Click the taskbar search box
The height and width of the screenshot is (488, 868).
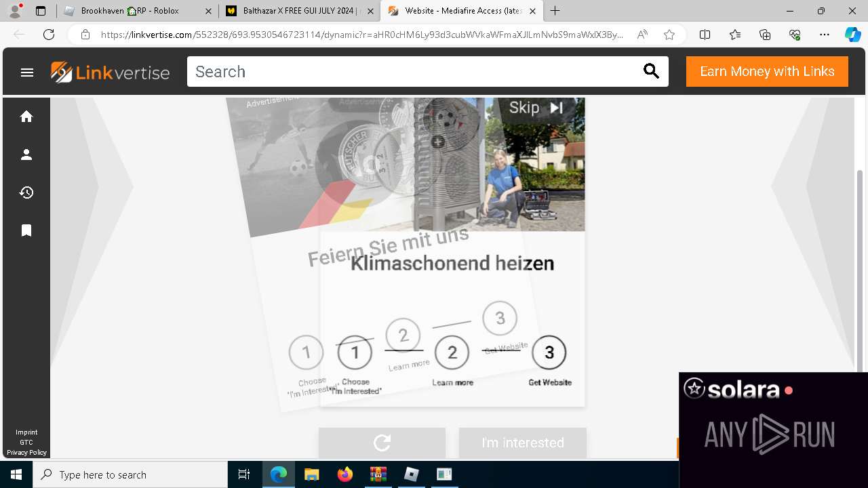coord(130,474)
